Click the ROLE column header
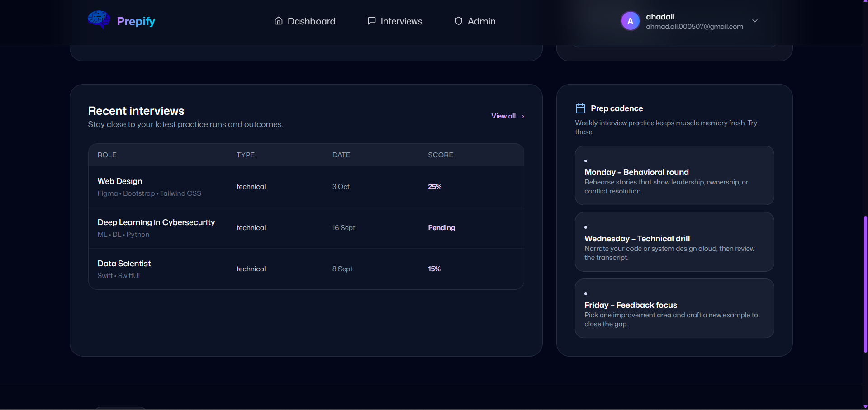The width and height of the screenshot is (868, 410). (107, 155)
